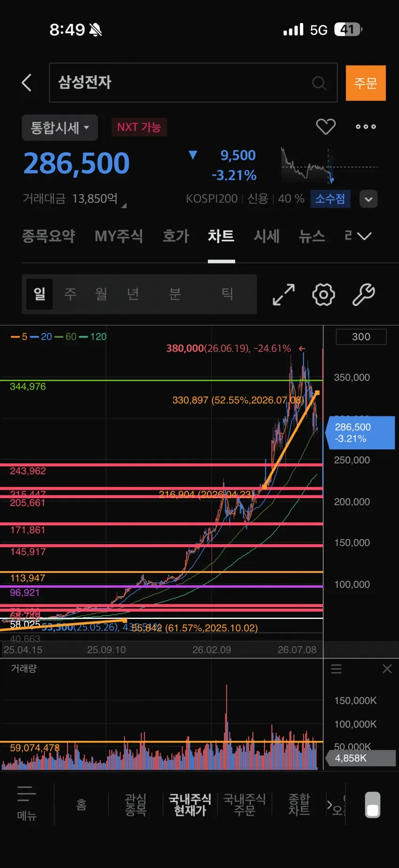Tap the back arrow
The image size is (399, 868).
coord(27,83)
